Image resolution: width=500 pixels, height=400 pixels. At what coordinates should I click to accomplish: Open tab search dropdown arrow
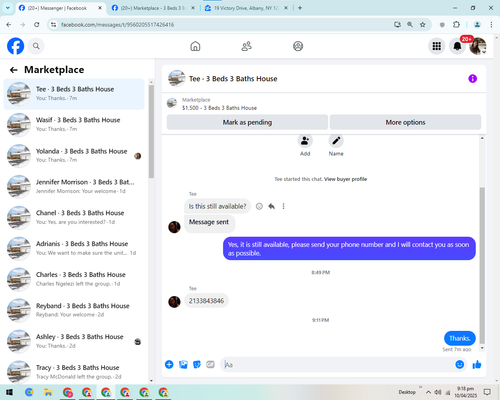pyautogui.click(x=8, y=8)
